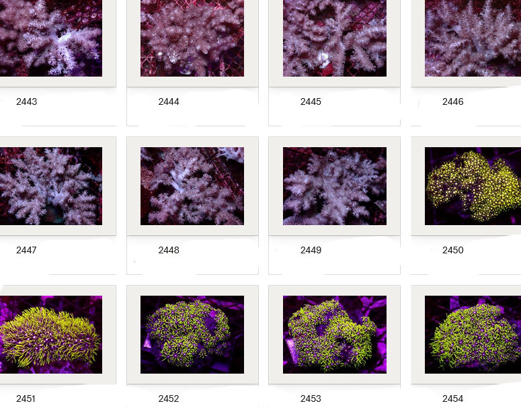This screenshot has width=521, height=420.
Task: Click the label text 2445
Action: tap(311, 101)
